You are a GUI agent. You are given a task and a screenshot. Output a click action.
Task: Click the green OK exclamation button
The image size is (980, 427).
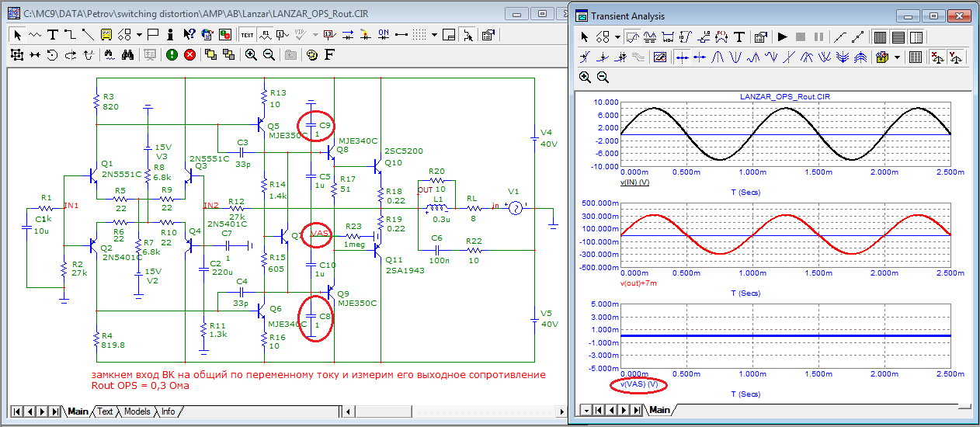click(x=171, y=55)
